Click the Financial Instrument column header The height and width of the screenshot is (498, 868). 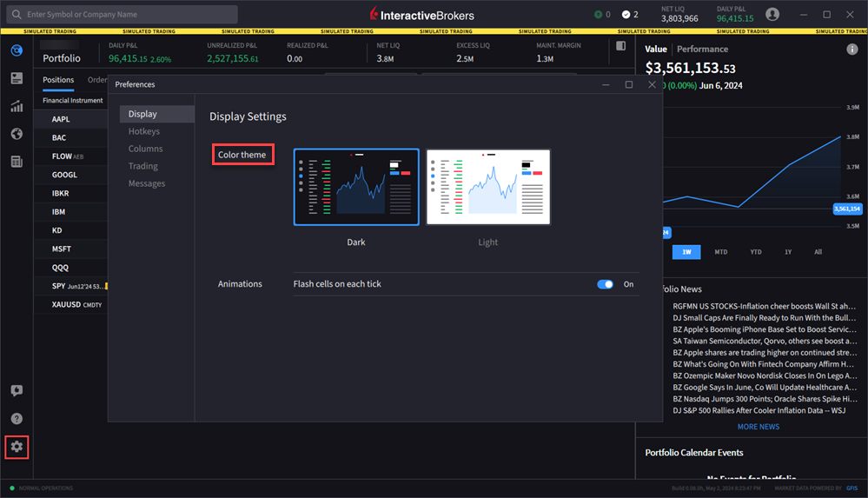tap(72, 100)
